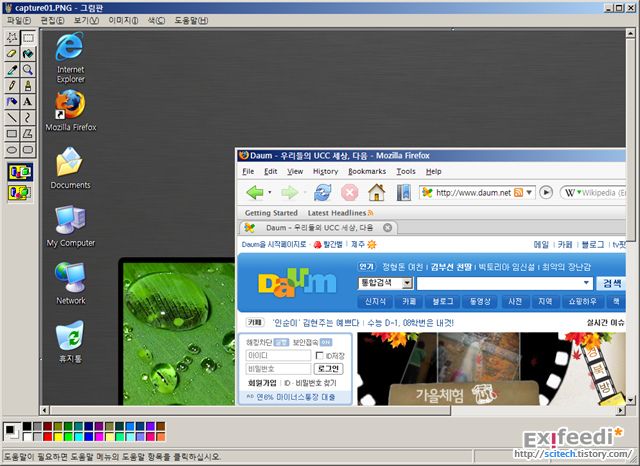Choose the Fill With Color bucket tool
This screenshot has height=466, width=640.
28,54
